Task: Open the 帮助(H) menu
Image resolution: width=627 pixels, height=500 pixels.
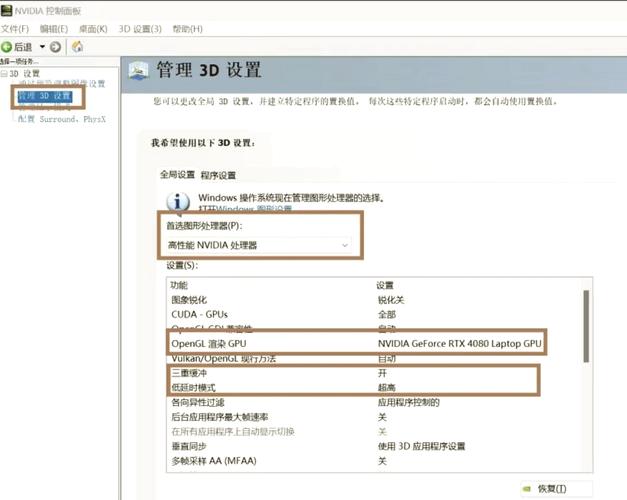Action: [x=188, y=29]
